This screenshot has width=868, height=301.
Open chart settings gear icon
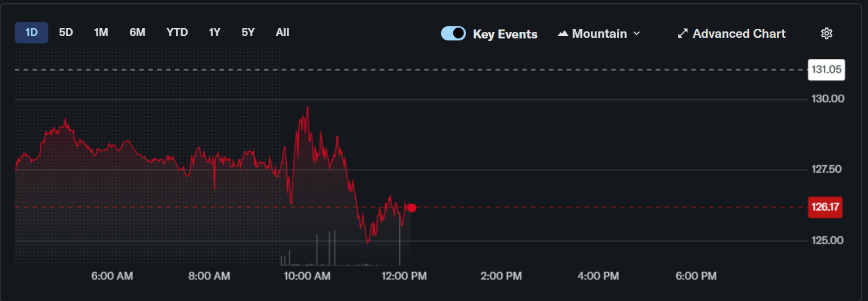coord(826,33)
